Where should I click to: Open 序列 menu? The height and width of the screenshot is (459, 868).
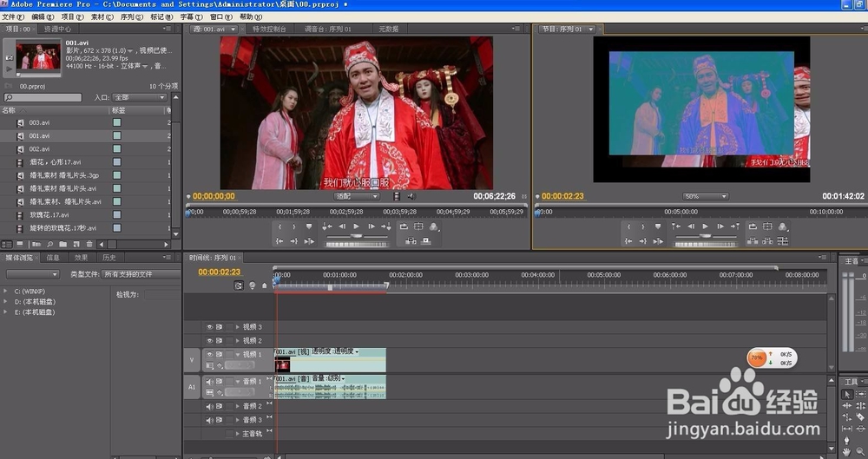tap(132, 17)
